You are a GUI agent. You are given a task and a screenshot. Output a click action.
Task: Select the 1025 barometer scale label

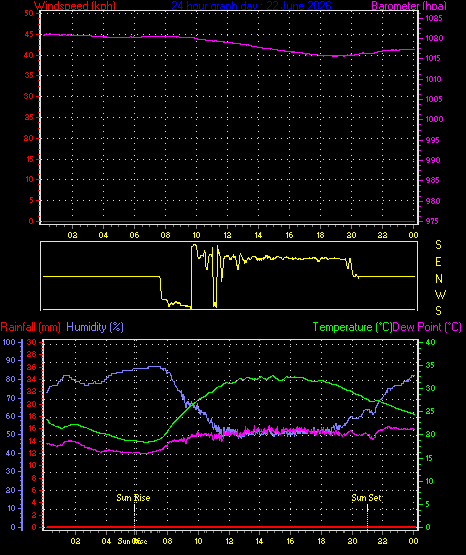point(434,18)
